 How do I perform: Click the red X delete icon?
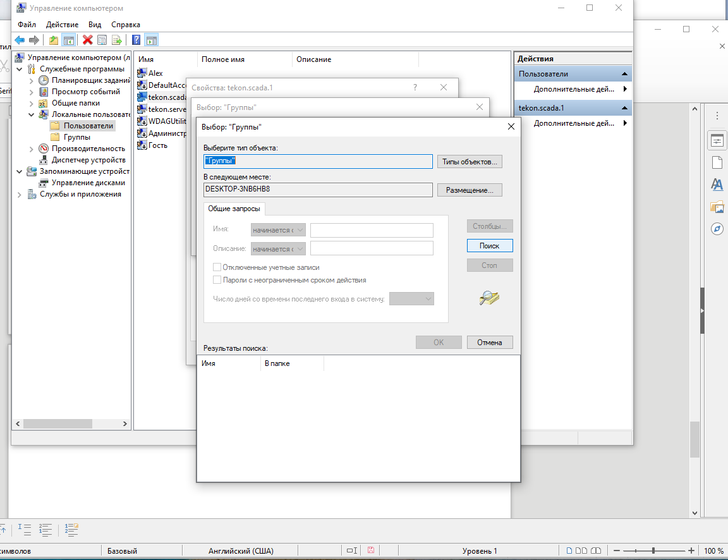point(88,40)
